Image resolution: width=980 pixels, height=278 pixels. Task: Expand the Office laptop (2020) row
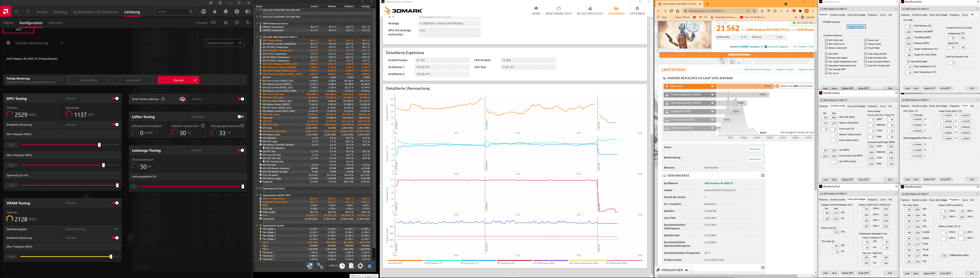(x=713, y=128)
